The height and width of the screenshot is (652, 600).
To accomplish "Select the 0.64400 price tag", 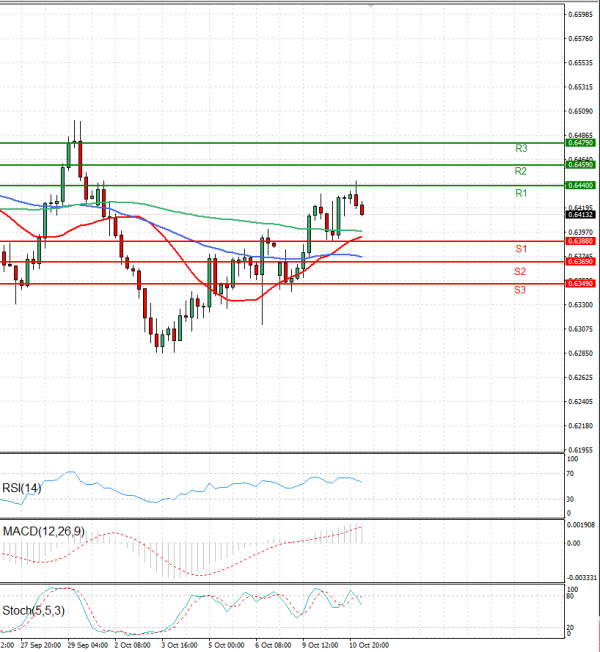I will (580, 185).
